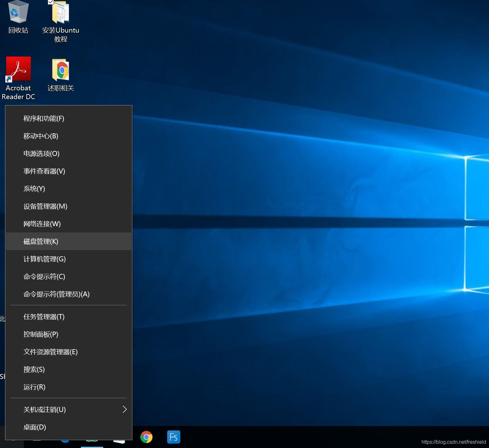The width and height of the screenshot is (489, 448).
Task: Open 任务管理器(T)
Action: pos(69,317)
